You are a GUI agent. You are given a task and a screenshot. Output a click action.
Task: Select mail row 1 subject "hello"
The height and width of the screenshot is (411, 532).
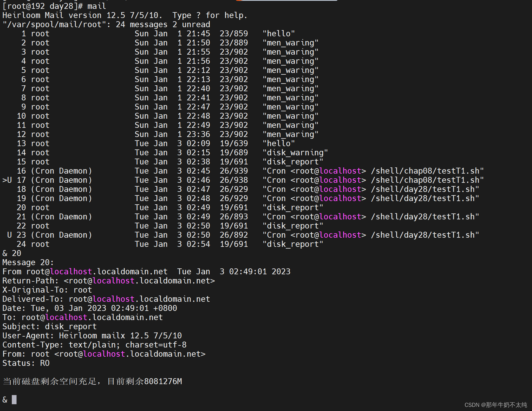(279, 34)
